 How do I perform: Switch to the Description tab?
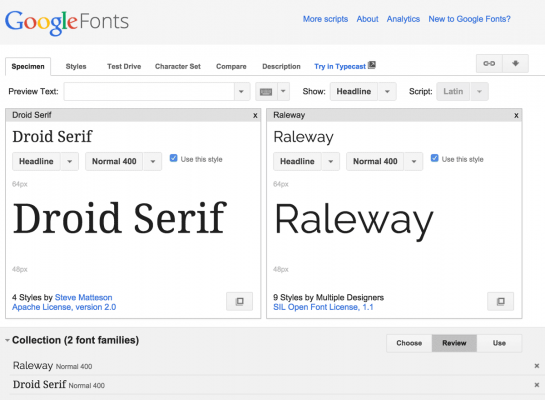coord(281,66)
